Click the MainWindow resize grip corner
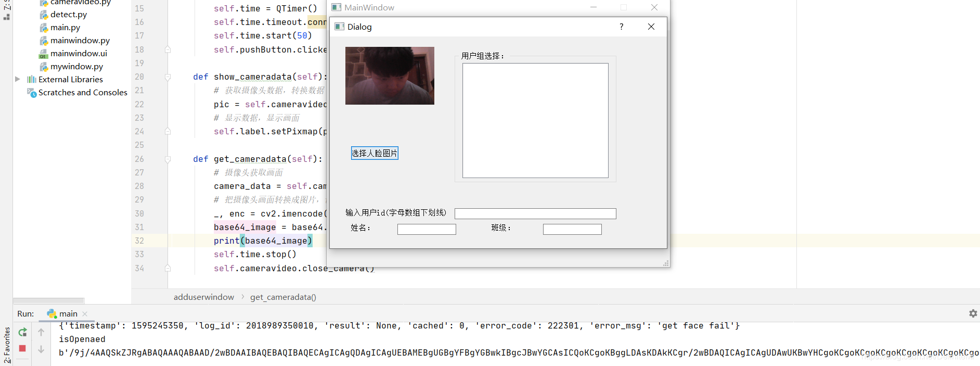The height and width of the screenshot is (366, 980). pos(666,263)
